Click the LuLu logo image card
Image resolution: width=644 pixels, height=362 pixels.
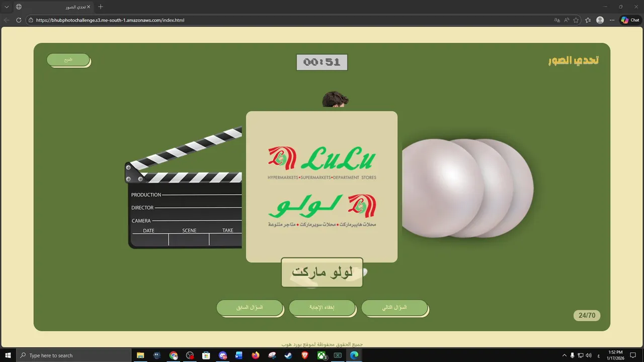321,187
